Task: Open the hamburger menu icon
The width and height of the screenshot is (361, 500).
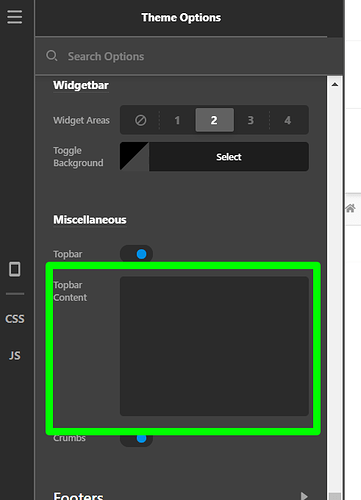Action: 15,17
